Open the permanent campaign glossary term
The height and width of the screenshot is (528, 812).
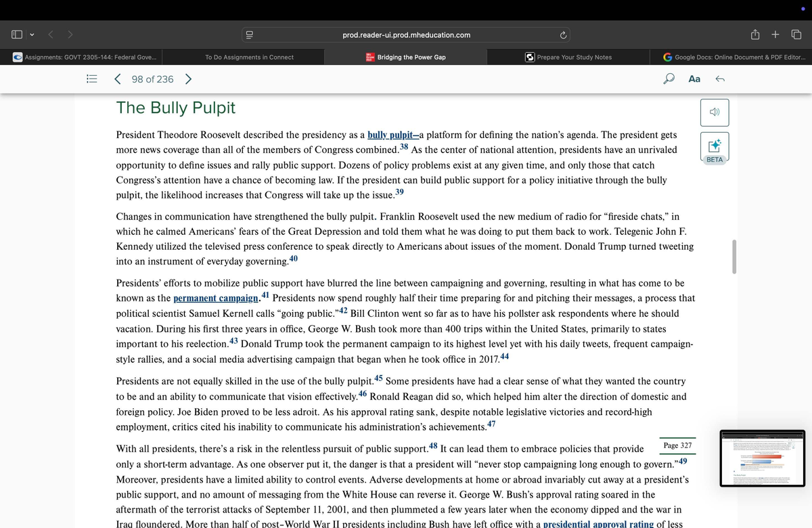pos(217,298)
